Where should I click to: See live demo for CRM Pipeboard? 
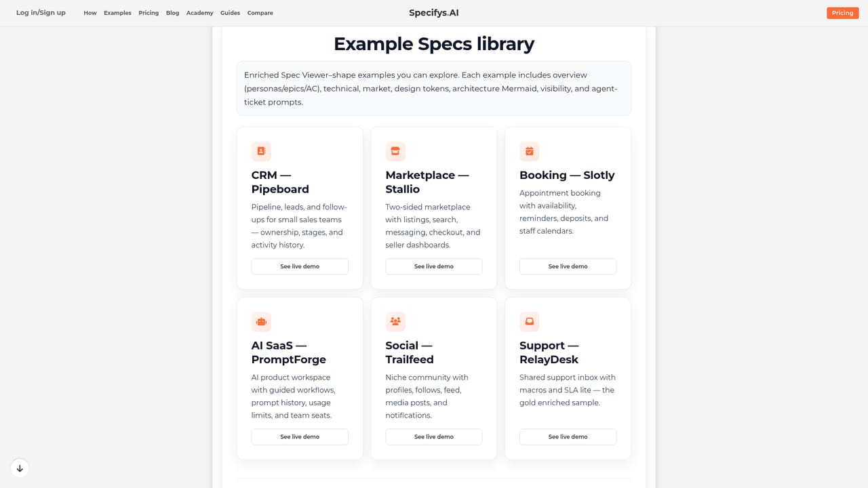(x=300, y=266)
